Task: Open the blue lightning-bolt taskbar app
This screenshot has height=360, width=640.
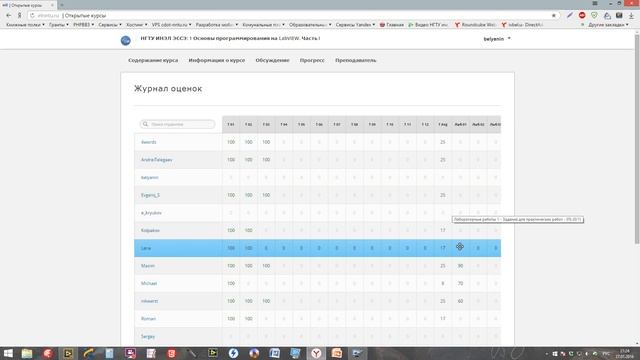Action: pos(233,353)
